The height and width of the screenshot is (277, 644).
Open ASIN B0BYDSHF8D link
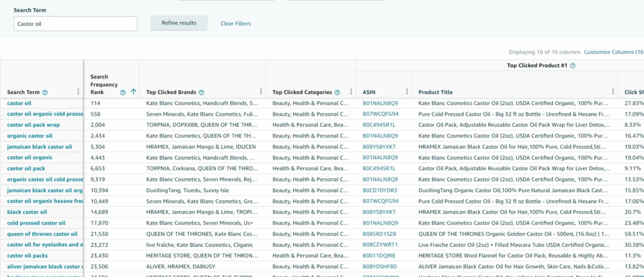(x=380, y=266)
